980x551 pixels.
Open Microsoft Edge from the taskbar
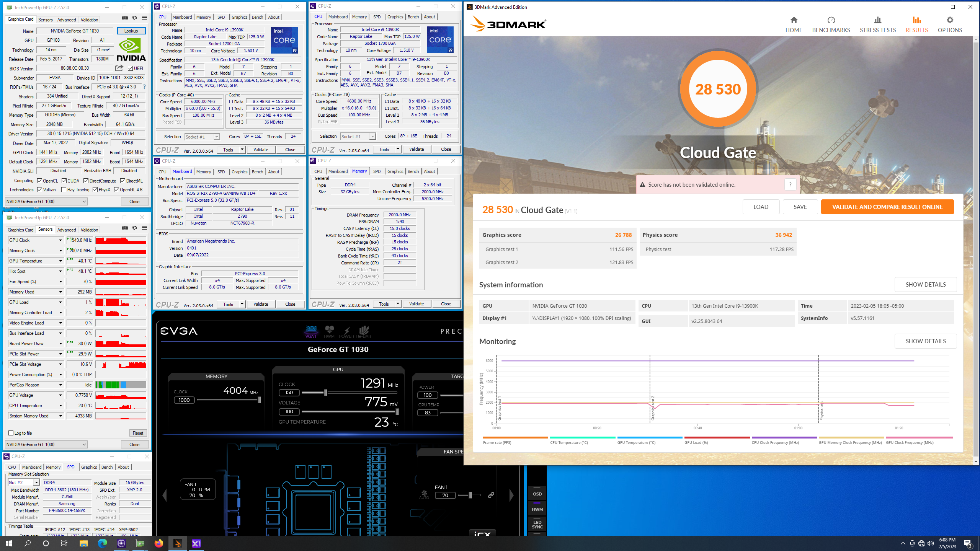pyautogui.click(x=102, y=543)
